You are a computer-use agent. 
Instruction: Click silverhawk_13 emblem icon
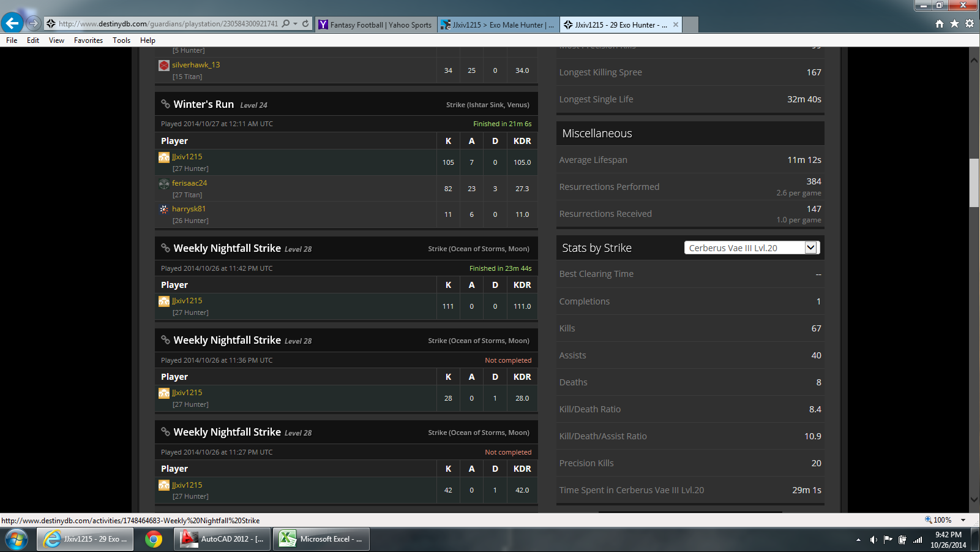pyautogui.click(x=164, y=66)
